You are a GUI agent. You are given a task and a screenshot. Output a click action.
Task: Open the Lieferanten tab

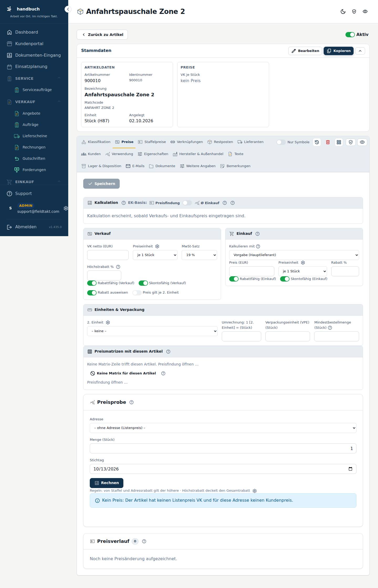click(250, 142)
